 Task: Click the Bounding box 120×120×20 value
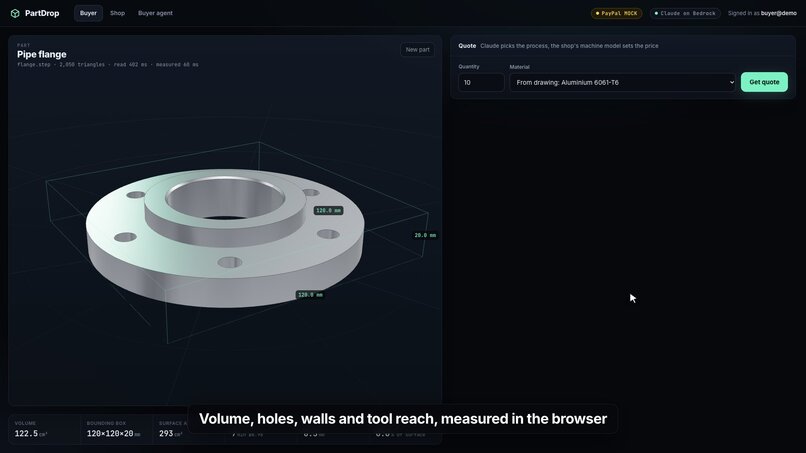click(113, 433)
